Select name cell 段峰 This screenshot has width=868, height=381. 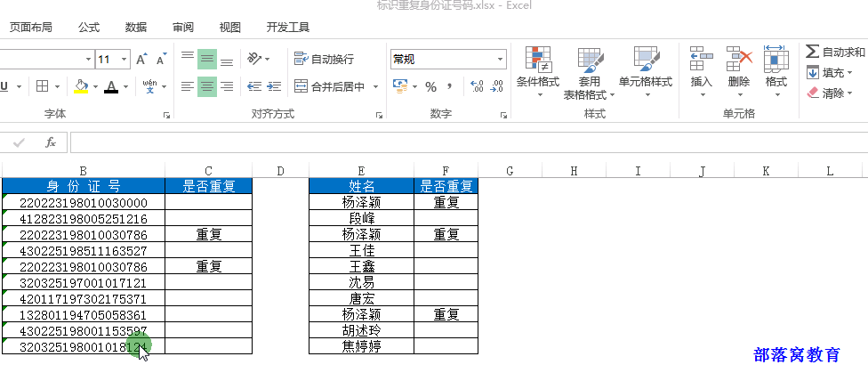tap(361, 219)
